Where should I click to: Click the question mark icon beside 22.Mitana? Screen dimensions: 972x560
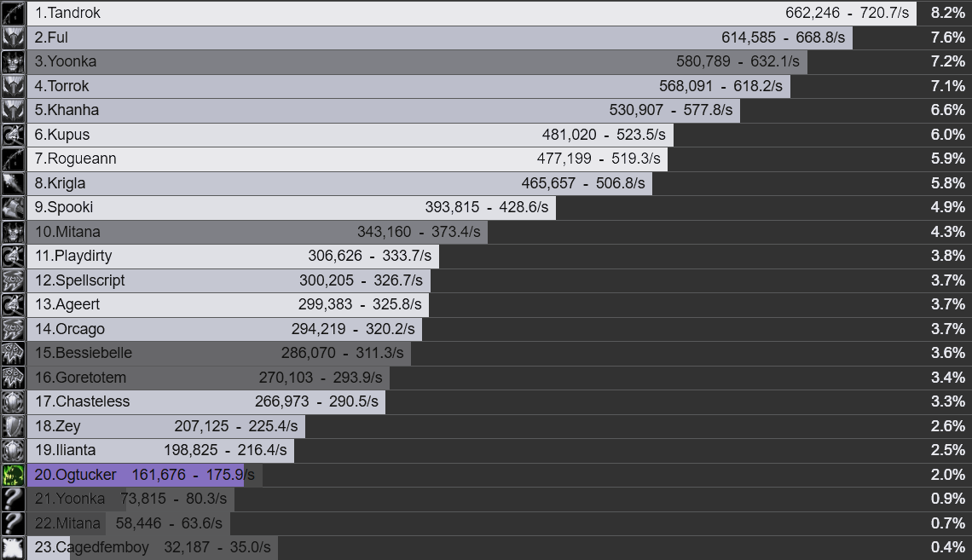point(13,524)
